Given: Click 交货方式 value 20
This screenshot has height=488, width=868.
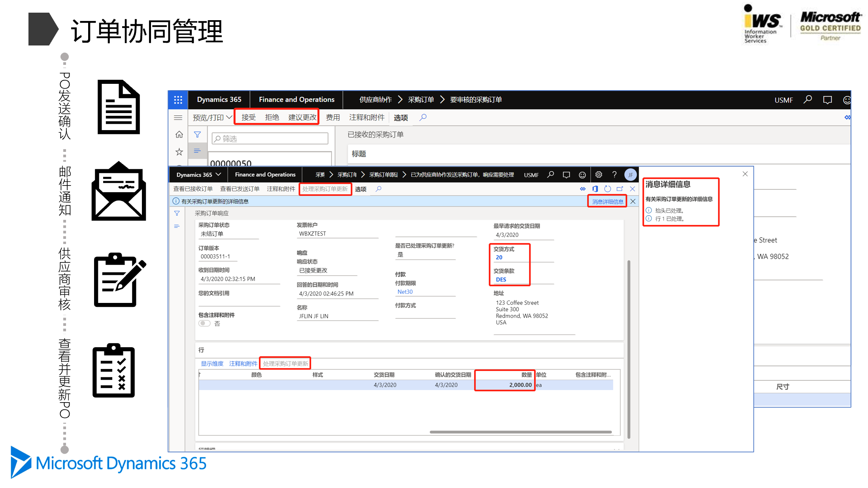Looking at the screenshot, I should coord(499,257).
